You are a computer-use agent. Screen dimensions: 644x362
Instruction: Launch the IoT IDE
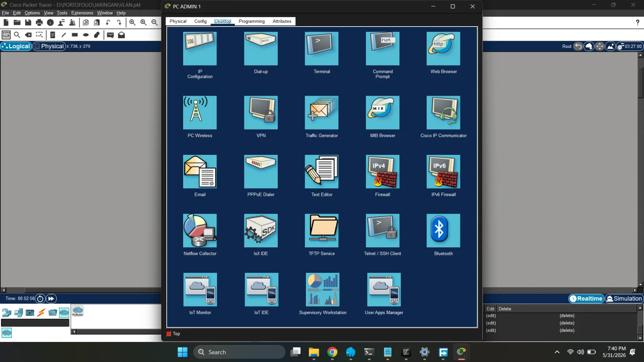tap(261, 290)
